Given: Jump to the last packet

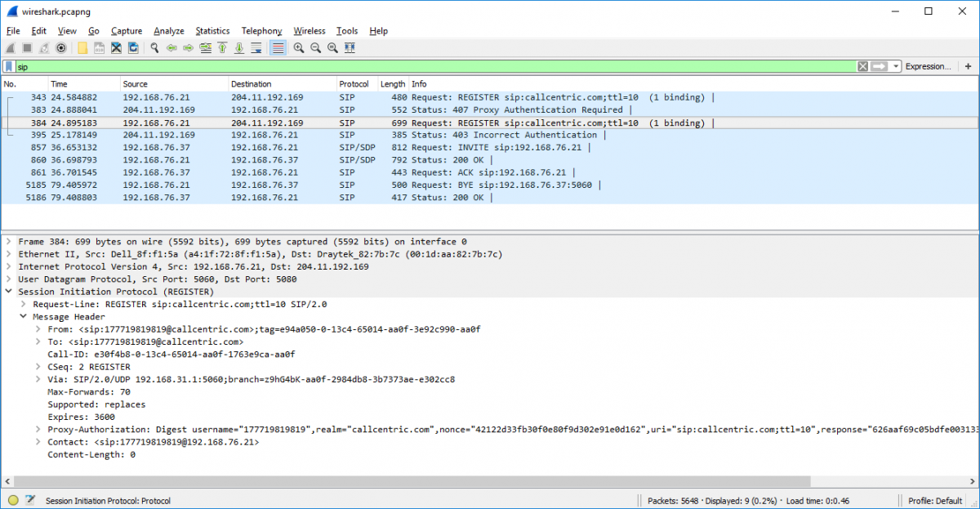Looking at the screenshot, I should pyautogui.click(x=238, y=48).
